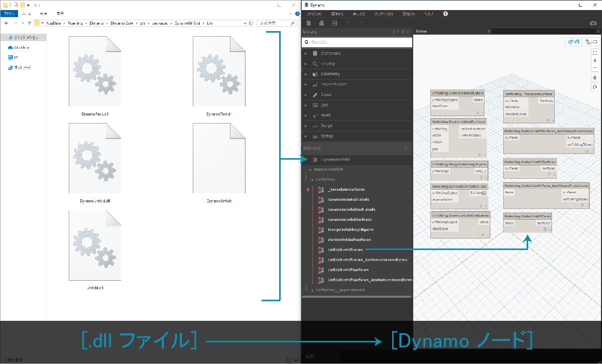Screen dimensions: 602x364
Task: Expand the Unfolding__experimental subcategory
Action: pos(312,290)
